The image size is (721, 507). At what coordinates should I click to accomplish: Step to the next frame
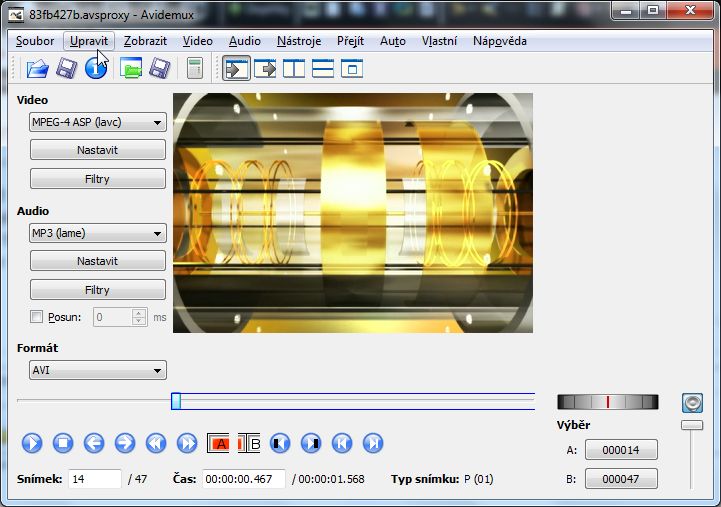click(125, 443)
